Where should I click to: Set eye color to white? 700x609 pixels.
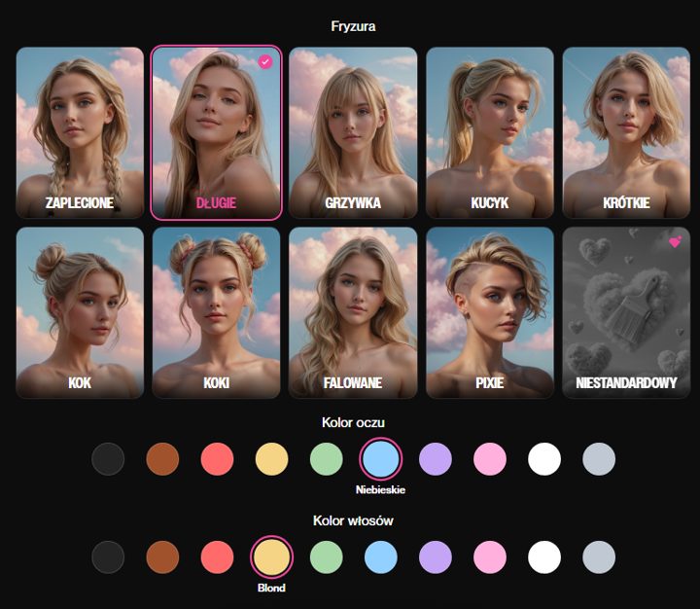tap(544, 459)
